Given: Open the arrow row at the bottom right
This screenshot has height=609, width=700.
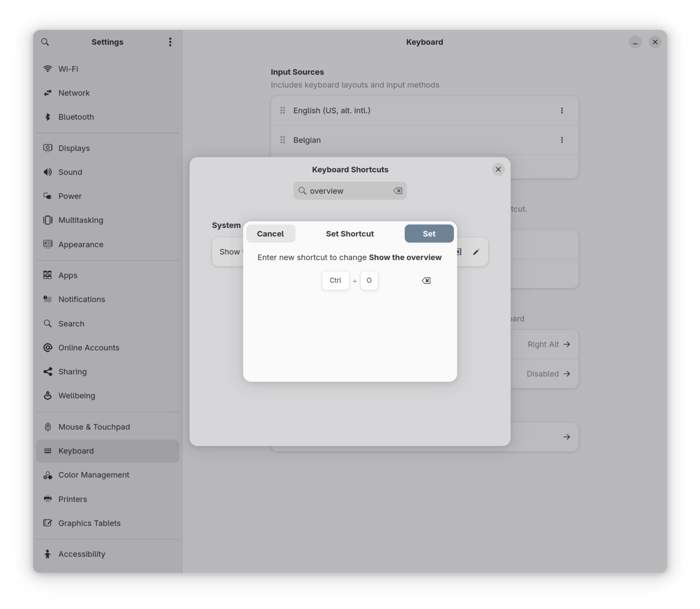Looking at the screenshot, I should point(566,437).
